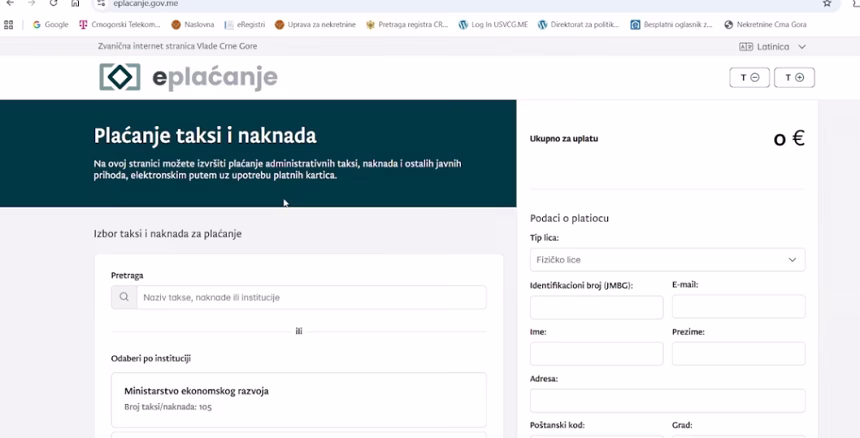Open the Latinica script dropdown

pyautogui.click(x=772, y=47)
